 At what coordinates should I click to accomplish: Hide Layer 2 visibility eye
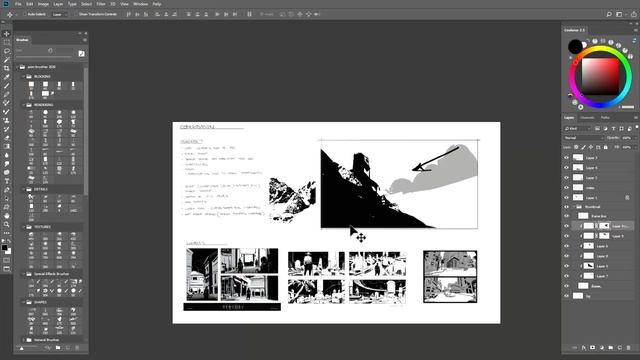pos(567,178)
